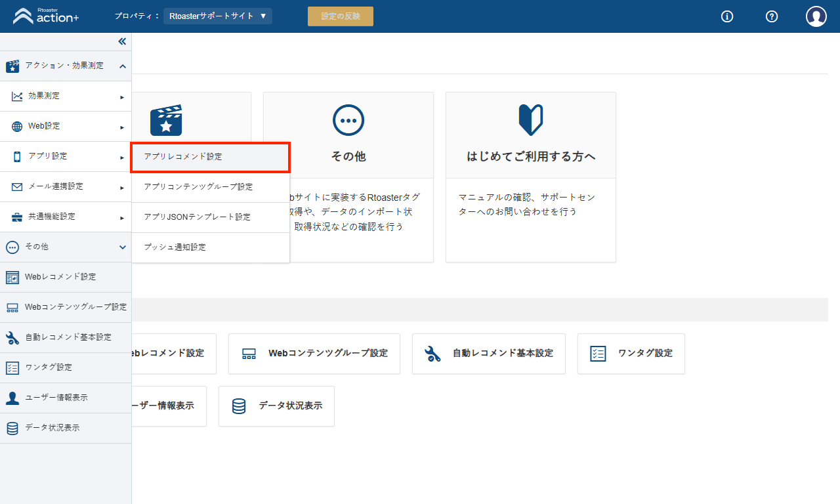This screenshot has height=504, width=840.
Task: Click the アクション・効果測定 sidebar heading text
Action: coord(64,66)
